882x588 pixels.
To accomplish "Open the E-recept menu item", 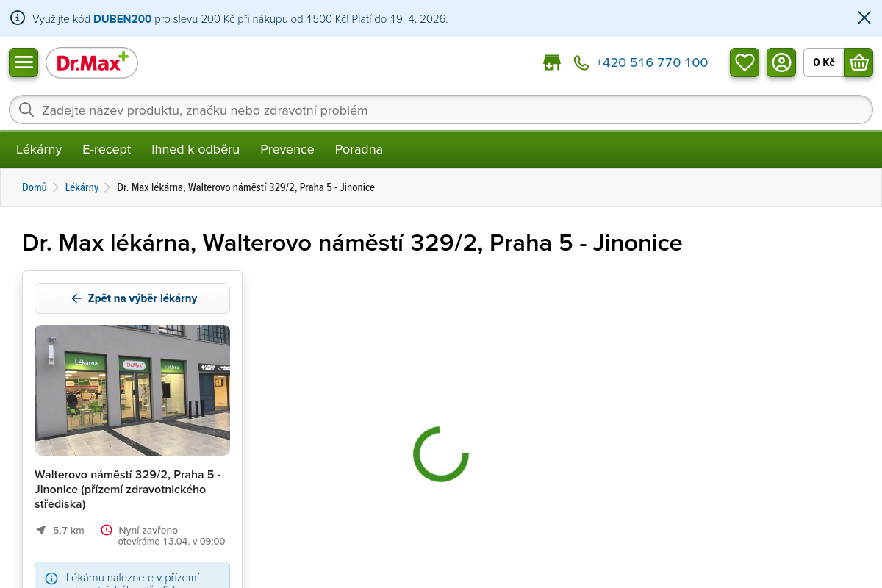I will tap(107, 150).
